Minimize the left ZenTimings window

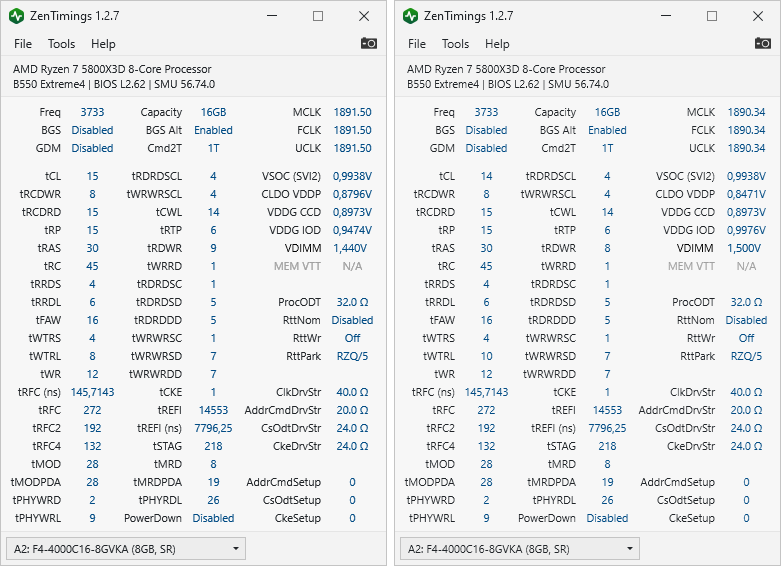(x=272, y=16)
